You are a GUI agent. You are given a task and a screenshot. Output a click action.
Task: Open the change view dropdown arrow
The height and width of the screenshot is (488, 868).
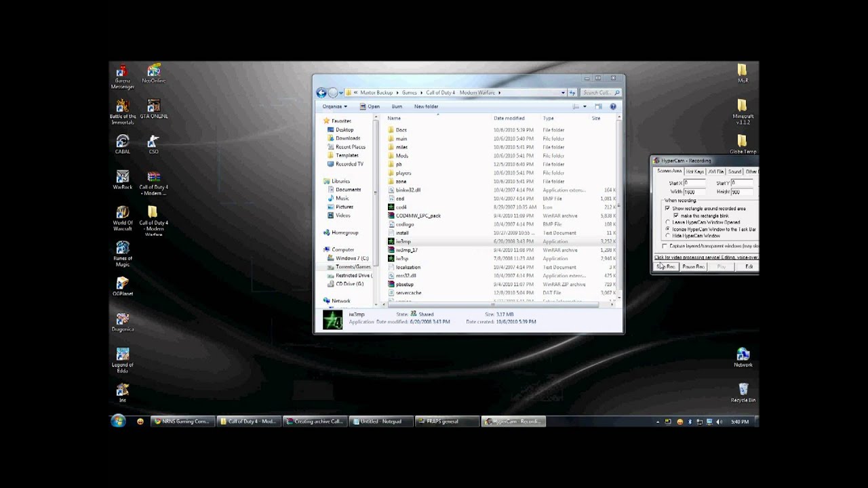click(585, 106)
